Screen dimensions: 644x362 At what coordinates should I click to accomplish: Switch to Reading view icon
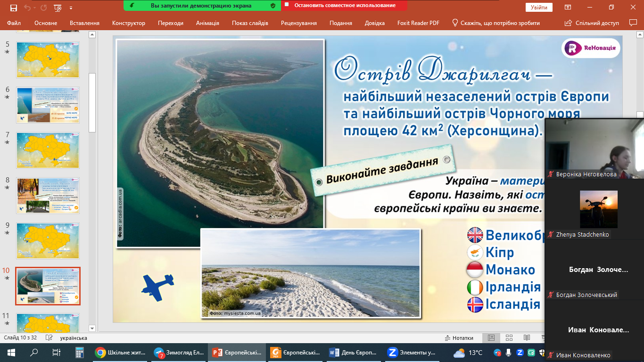527,338
